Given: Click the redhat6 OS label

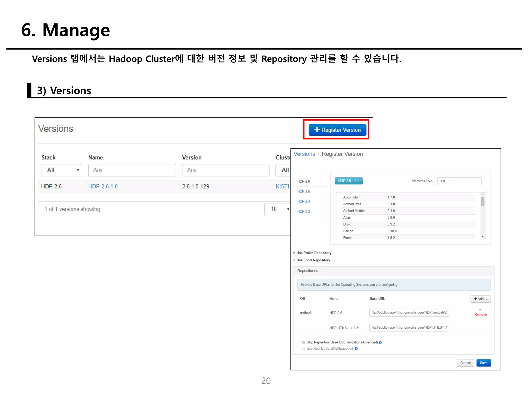Looking at the screenshot, I should pos(305,313).
